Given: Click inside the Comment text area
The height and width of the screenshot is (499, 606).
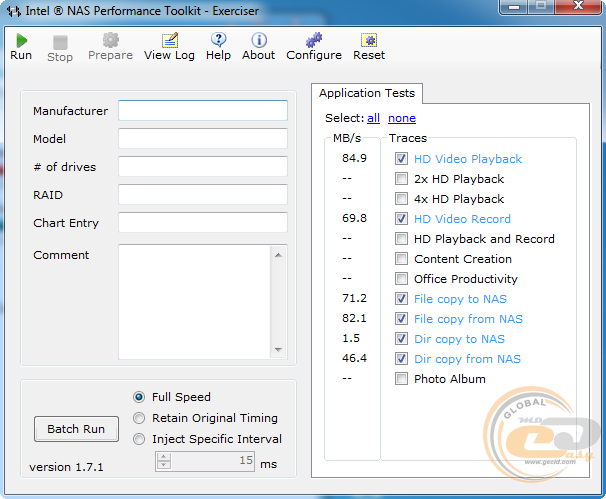Looking at the screenshot, I should 195,302.
